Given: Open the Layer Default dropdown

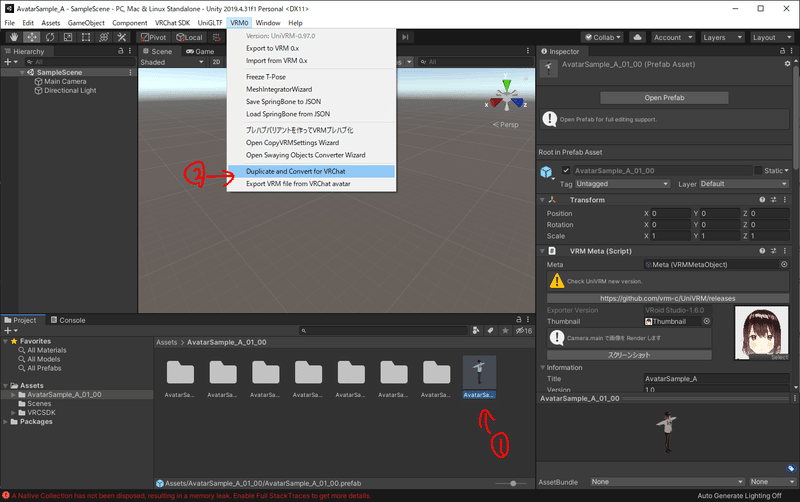Looking at the screenshot, I should pos(744,184).
